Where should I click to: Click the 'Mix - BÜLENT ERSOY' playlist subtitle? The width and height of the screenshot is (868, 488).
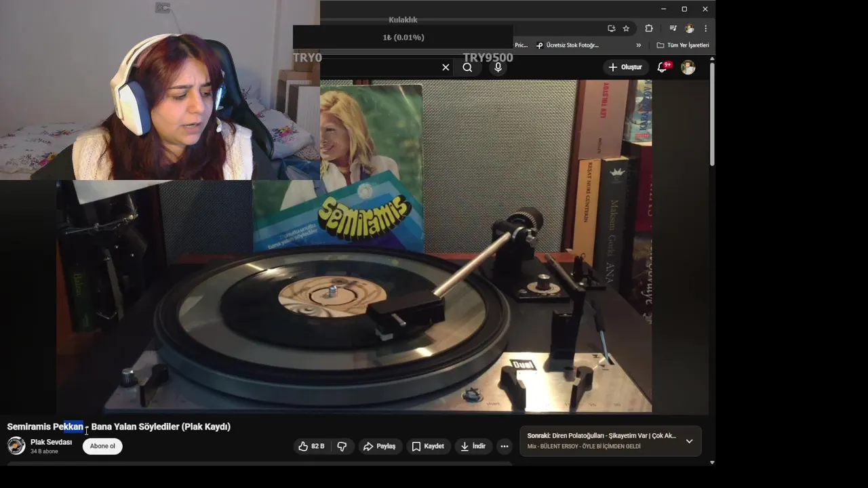pos(584,446)
